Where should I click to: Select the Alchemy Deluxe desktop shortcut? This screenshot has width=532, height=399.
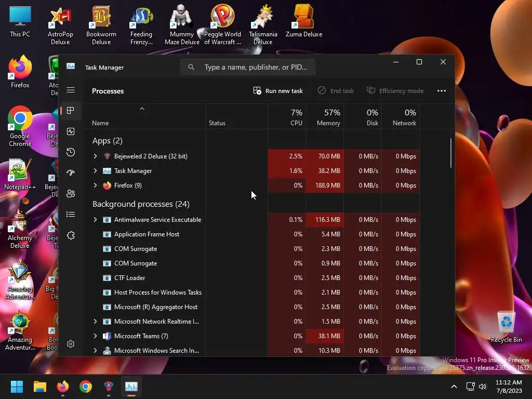(20, 229)
